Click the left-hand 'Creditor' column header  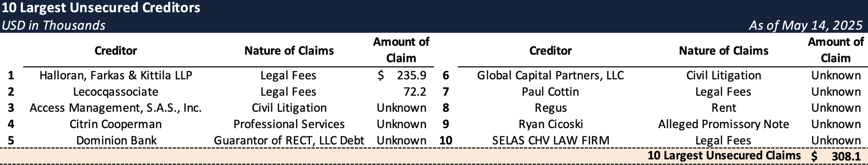point(116,51)
